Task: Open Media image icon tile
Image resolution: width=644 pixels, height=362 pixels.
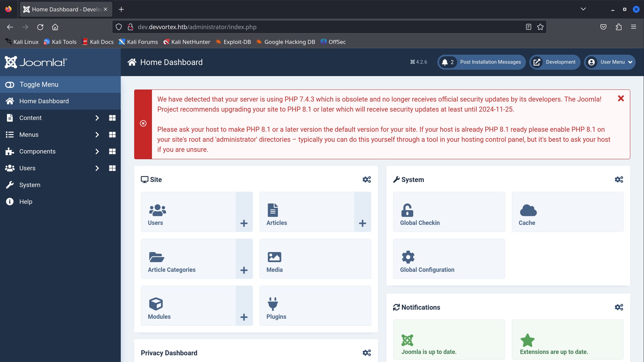Action: (x=274, y=257)
